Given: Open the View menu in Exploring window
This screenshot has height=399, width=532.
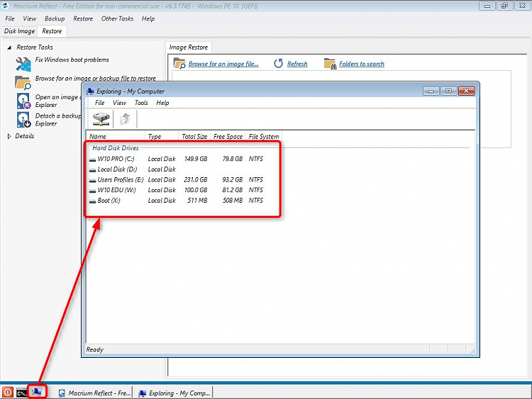Looking at the screenshot, I should [119, 103].
